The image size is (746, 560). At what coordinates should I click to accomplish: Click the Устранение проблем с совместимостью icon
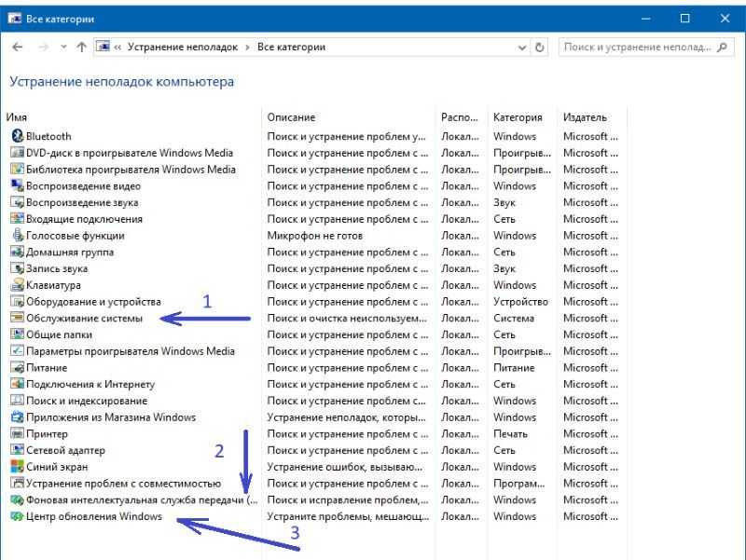17,483
